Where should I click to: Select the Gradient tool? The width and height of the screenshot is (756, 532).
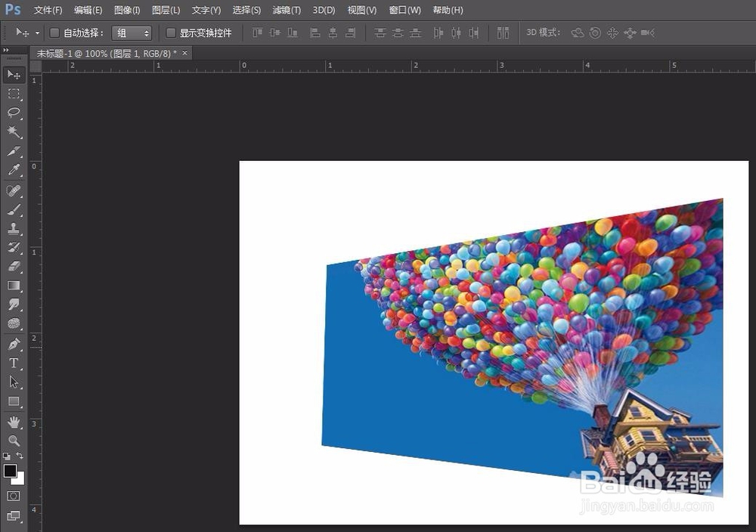click(x=14, y=286)
